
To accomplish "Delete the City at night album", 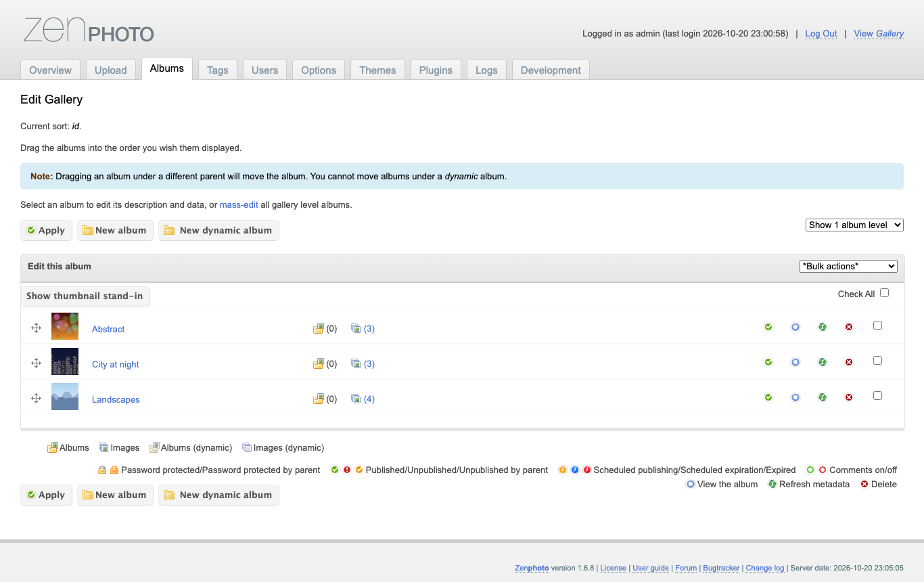I will click(849, 362).
